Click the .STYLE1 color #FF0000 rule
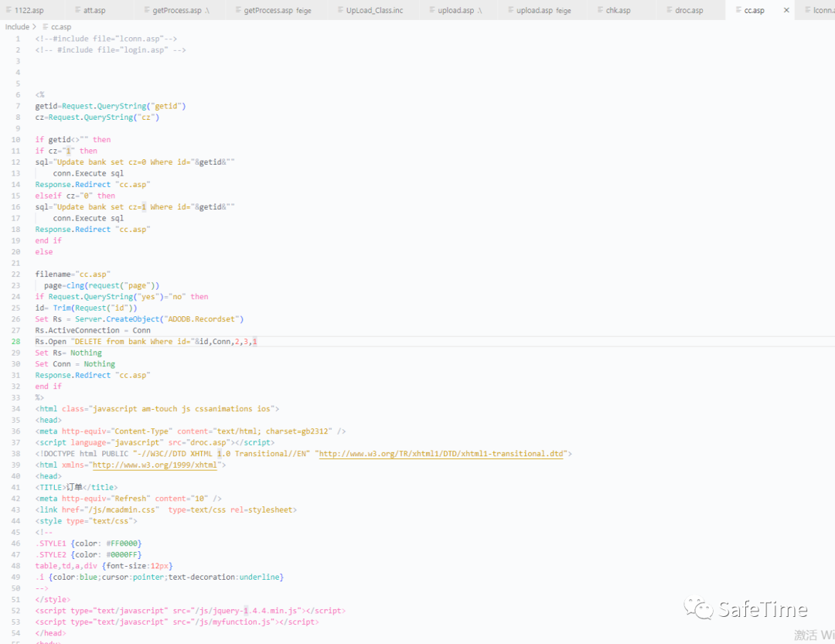The height and width of the screenshot is (644, 835). [x=88, y=543]
